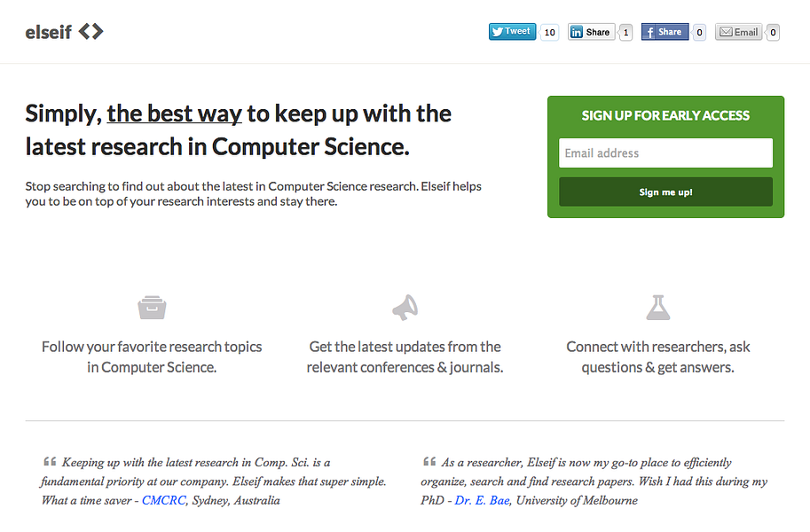The image size is (810, 532).
Task: Click the file box topics icon
Action: coord(152,308)
